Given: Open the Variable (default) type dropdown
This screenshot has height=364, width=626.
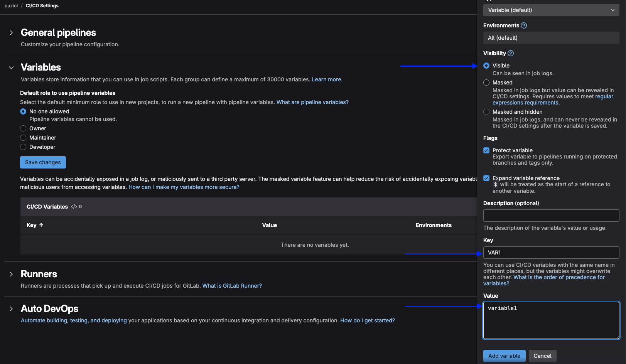Looking at the screenshot, I should click(551, 10).
